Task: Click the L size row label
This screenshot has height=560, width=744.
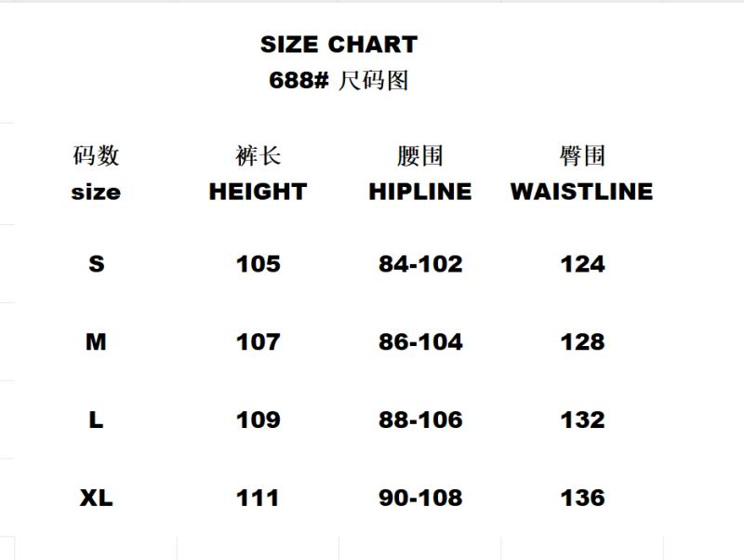Action: (96, 420)
